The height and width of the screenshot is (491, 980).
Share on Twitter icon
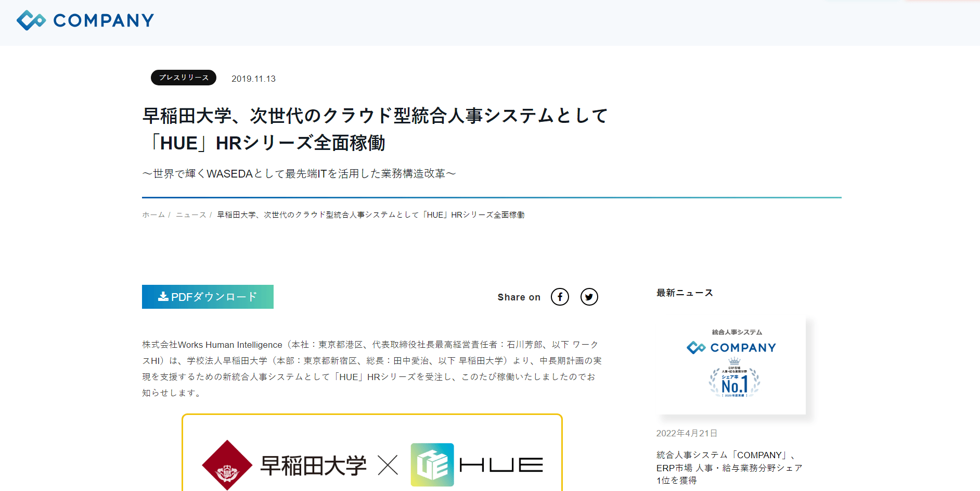coord(589,297)
